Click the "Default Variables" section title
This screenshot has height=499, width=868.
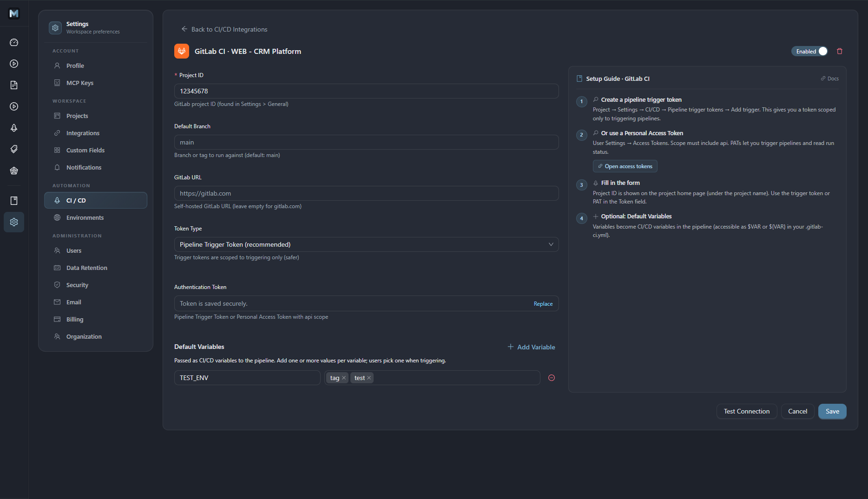point(199,347)
